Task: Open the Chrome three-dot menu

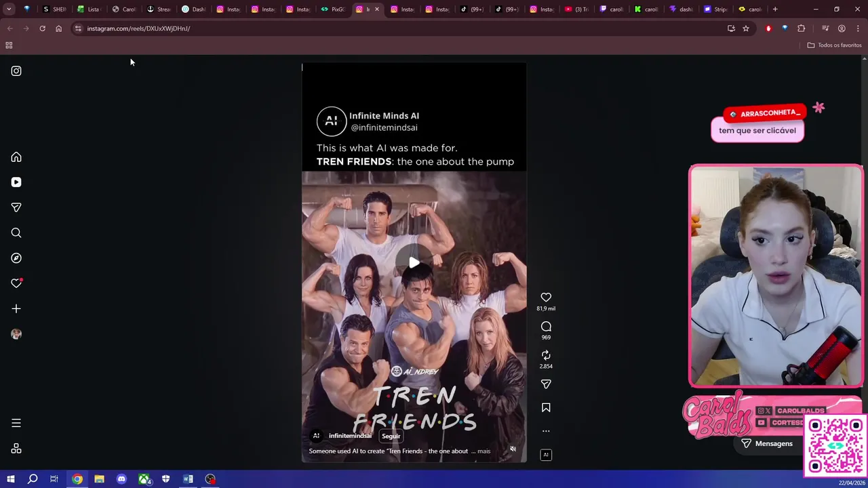Action: [x=858, y=28]
